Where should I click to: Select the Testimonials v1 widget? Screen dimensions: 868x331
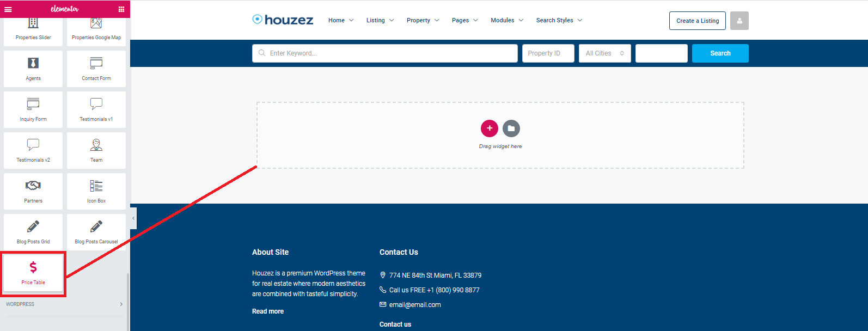(96, 109)
